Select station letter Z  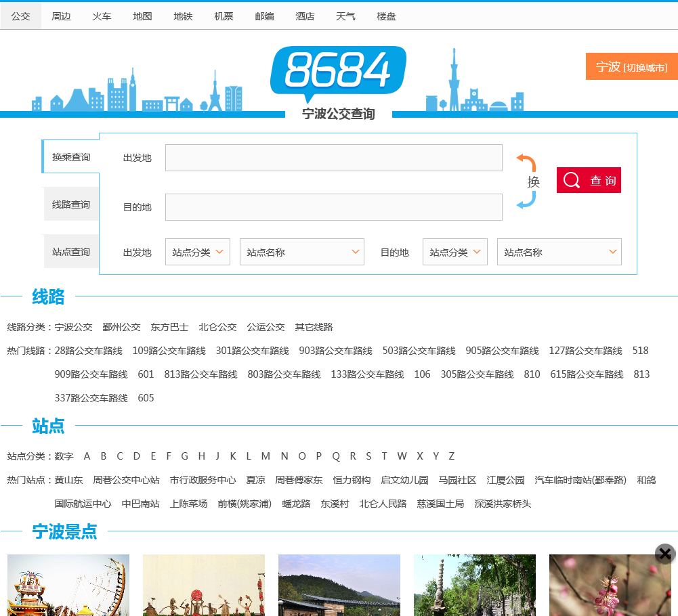pyautogui.click(x=451, y=456)
